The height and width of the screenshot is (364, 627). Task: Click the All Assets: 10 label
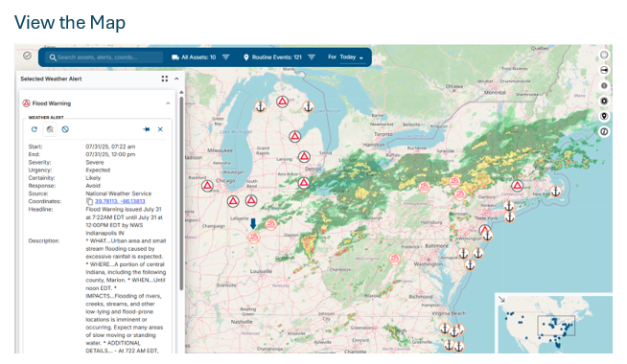[198, 57]
